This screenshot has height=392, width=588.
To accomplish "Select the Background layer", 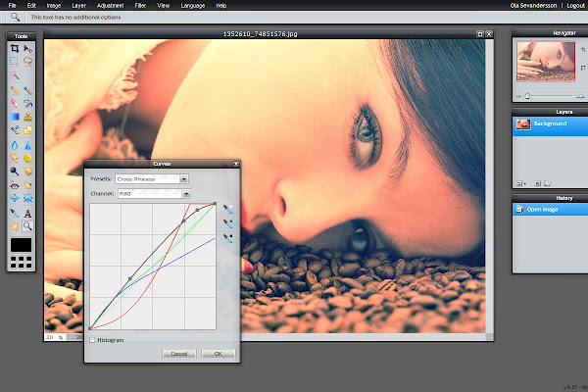I will 550,126.
